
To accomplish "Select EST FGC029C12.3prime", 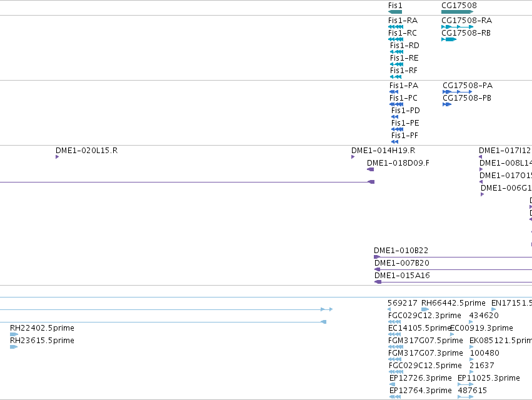I will (x=424, y=316).
